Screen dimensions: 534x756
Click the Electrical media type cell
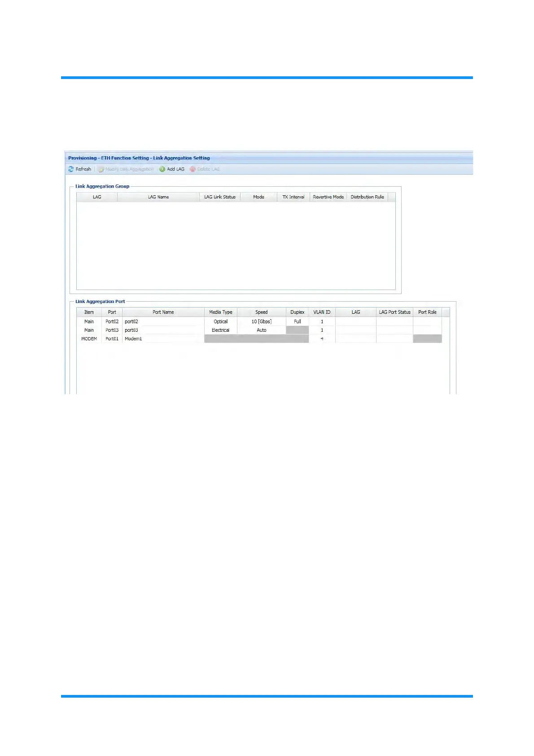(221, 330)
